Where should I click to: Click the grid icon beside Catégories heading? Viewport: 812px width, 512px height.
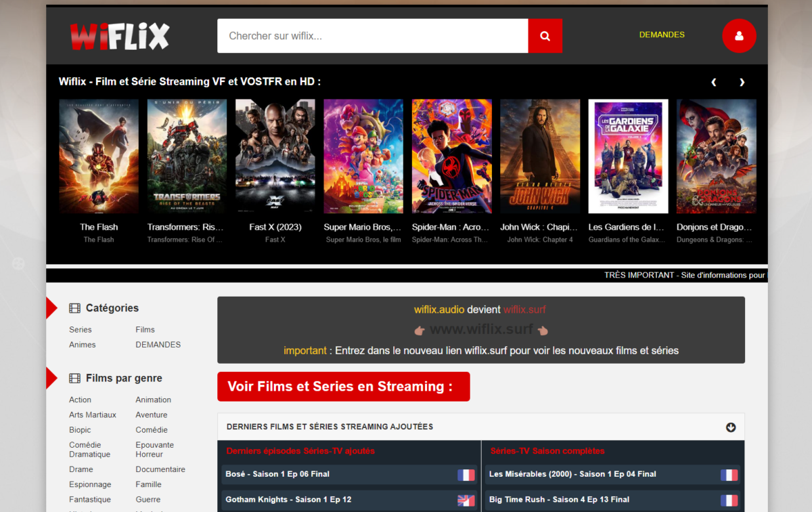(x=74, y=307)
